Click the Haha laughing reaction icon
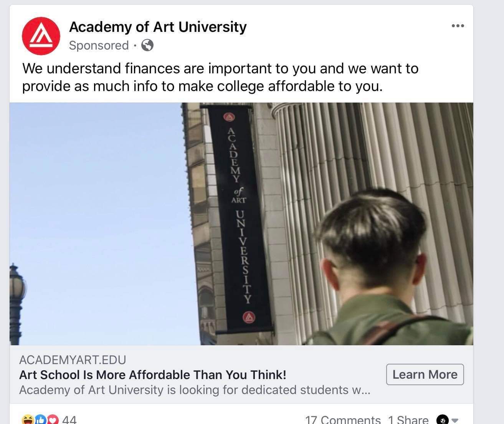 click(28, 419)
